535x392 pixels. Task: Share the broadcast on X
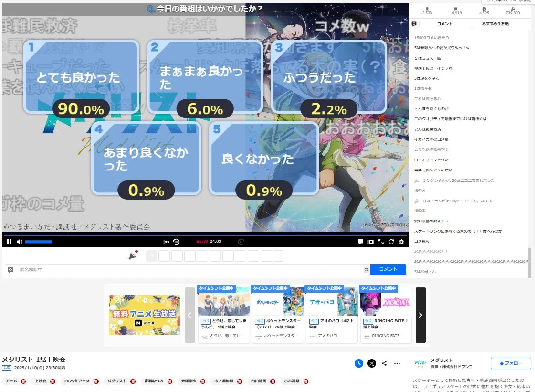372,363
